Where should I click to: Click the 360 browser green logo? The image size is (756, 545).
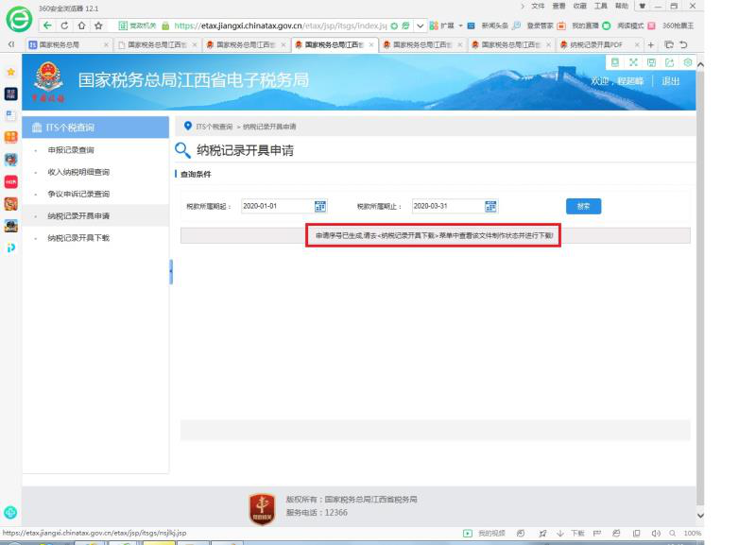(x=19, y=19)
